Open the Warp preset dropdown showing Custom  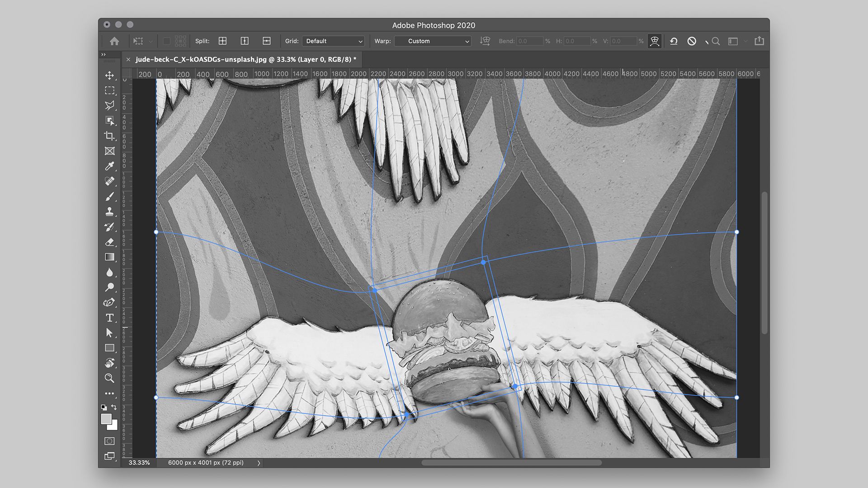(x=432, y=41)
